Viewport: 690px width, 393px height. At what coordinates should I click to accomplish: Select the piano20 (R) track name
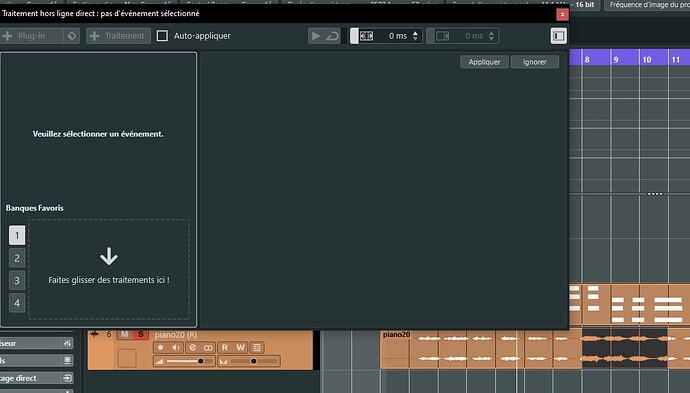[176, 335]
